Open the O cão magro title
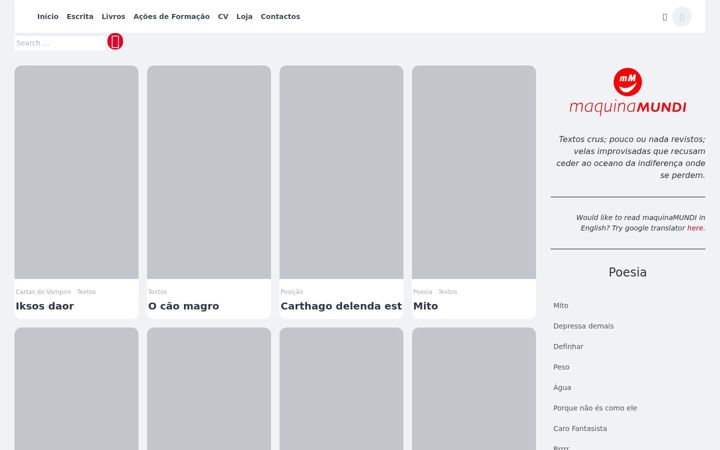 click(x=183, y=306)
